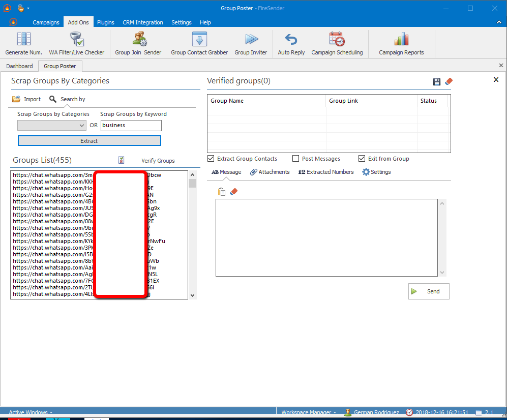Click the Import folder icon
Screen dimensions: 507x420
(x=16, y=99)
